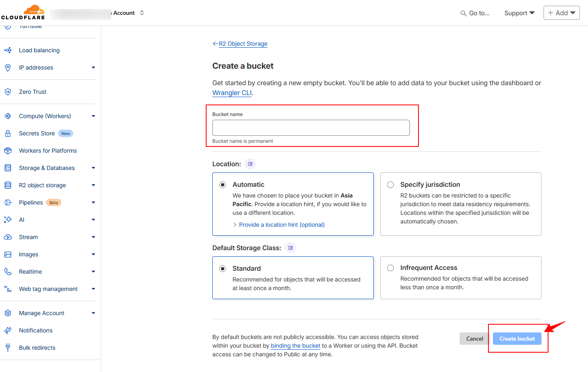Image resolution: width=588 pixels, height=372 pixels.
Task: Click the Load balancing icon in sidebar
Action: coord(8,50)
